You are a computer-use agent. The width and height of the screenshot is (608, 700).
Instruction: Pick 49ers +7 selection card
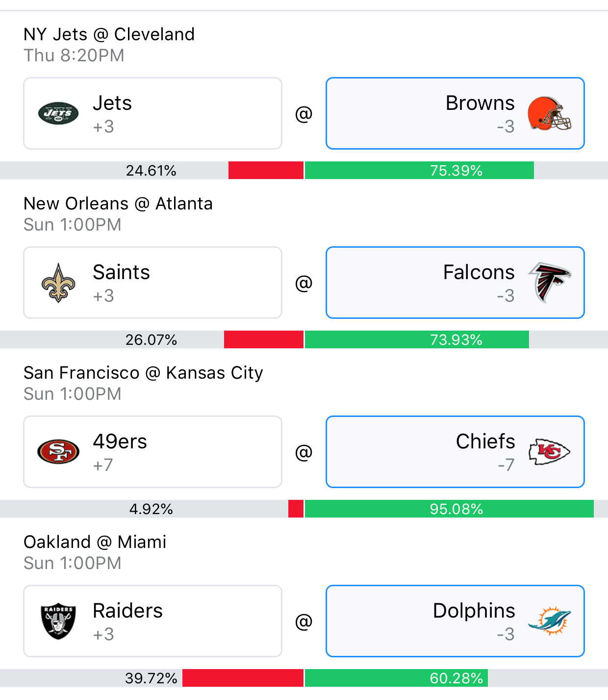tap(152, 452)
